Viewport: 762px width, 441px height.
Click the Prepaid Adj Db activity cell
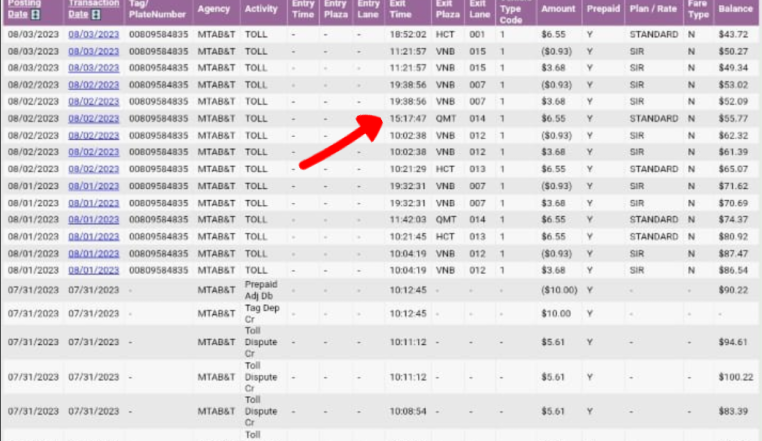tap(261, 290)
